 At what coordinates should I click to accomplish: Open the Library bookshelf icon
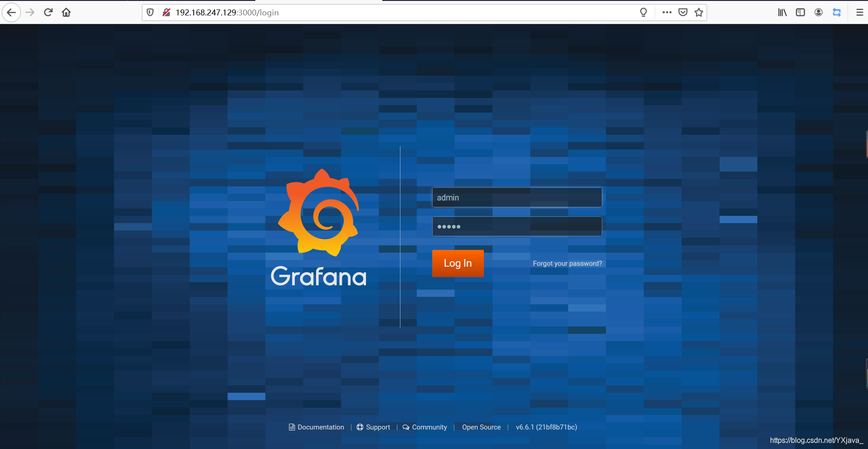tap(782, 12)
